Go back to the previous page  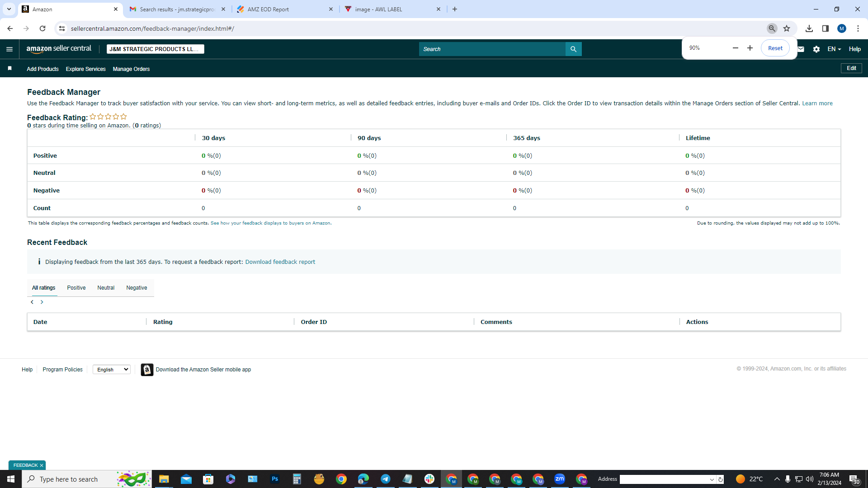point(10,28)
